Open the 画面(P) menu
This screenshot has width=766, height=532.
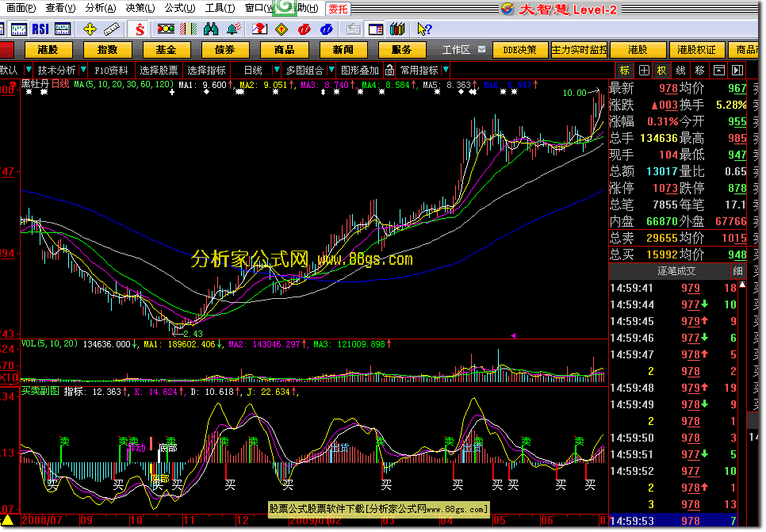[21, 8]
